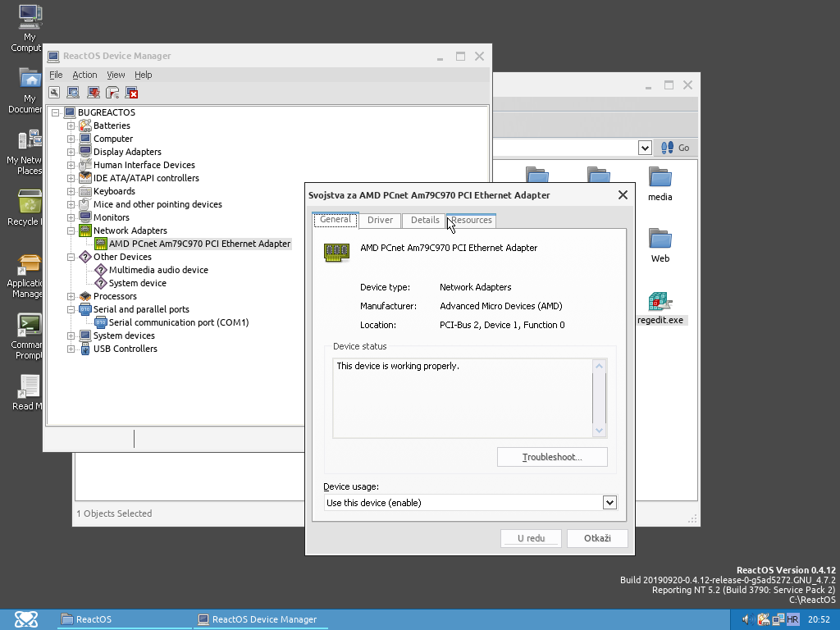
Task: Cancel with the Otkaži button
Action: click(x=597, y=538)
